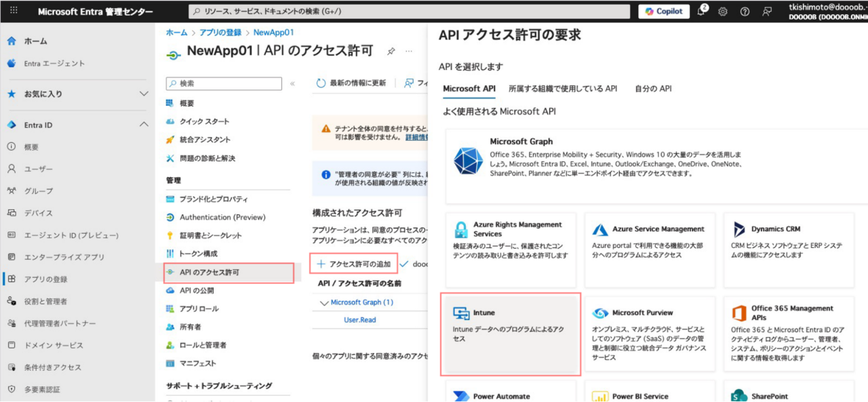
Task: Refresh with 最新の情報に更新
Action: click(351, 83)
